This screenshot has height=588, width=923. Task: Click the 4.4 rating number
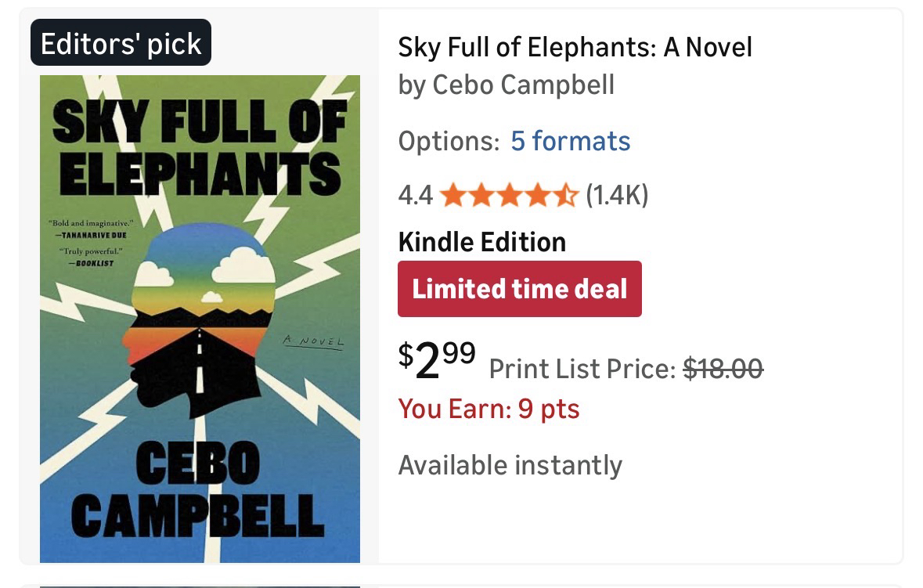pyautogui.click(x=415, y=195)
